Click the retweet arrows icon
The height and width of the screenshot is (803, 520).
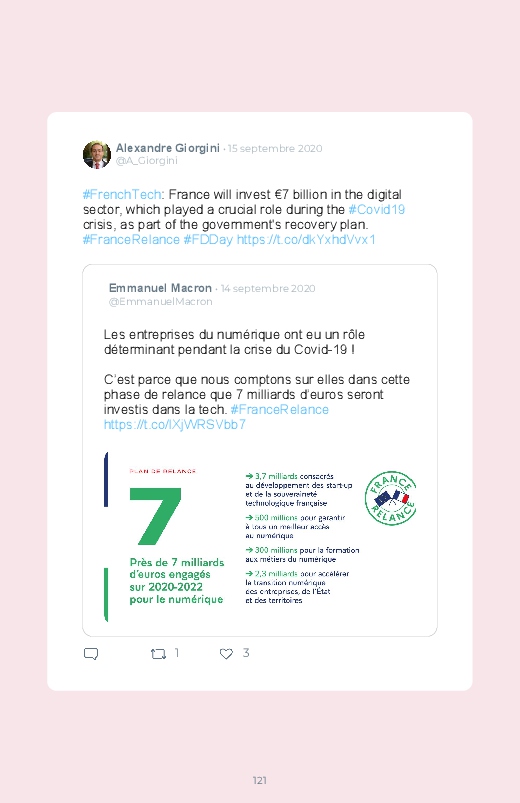click(158, 654)
